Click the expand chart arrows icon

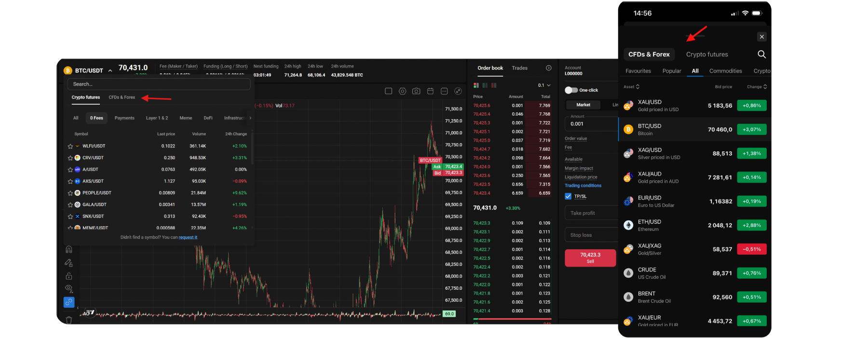458,91
